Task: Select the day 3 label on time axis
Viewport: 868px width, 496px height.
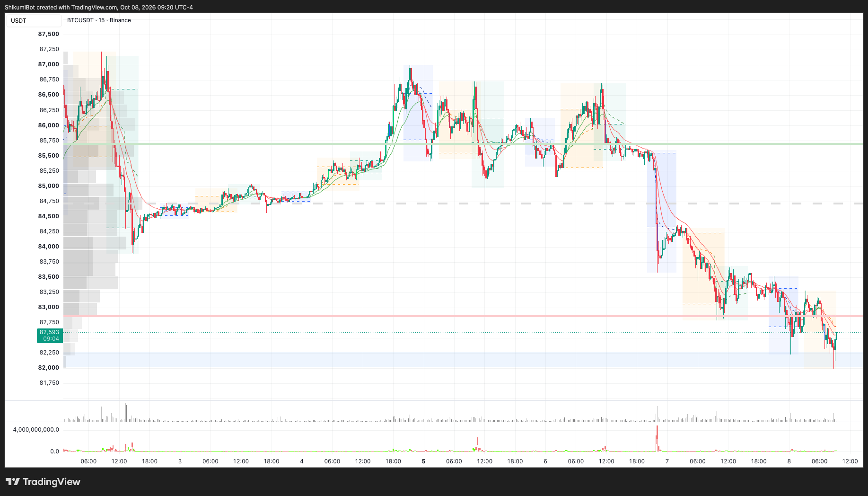Action: 180,461
